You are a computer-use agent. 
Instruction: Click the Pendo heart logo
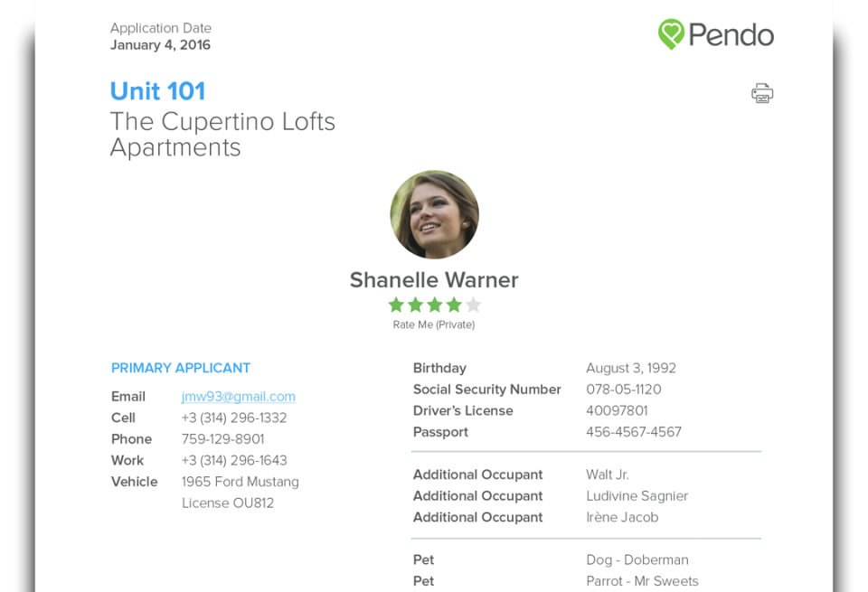[x=671, y=34]
